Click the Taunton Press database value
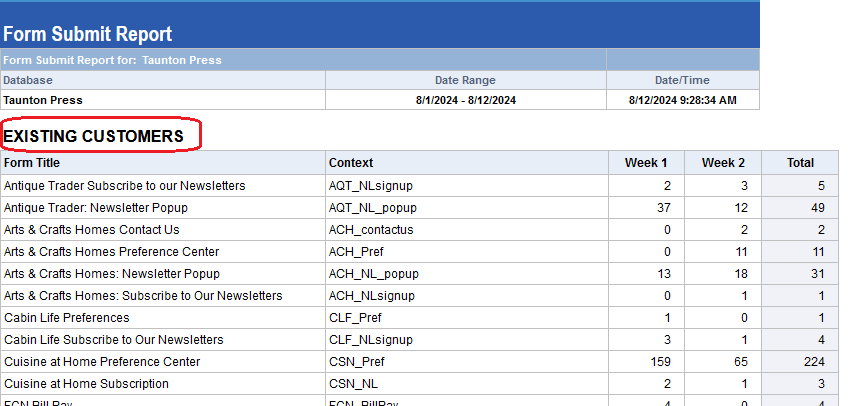Screen dimensions: 861x406 click(43, 100)
